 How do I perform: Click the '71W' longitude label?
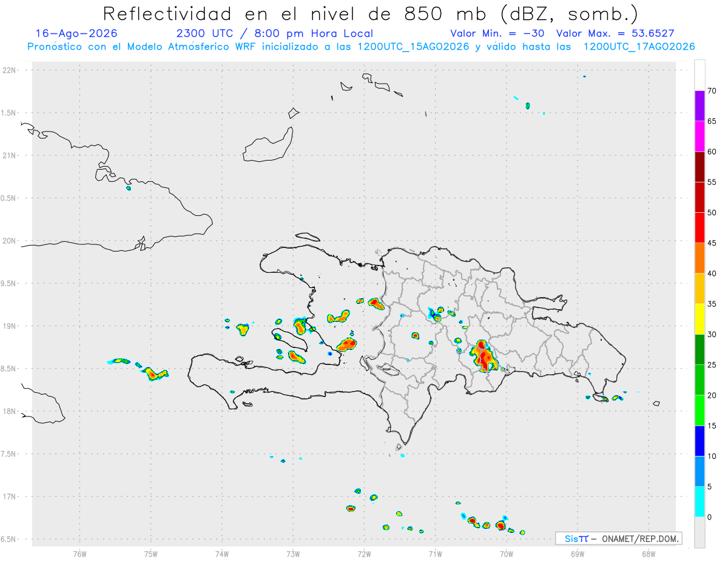pos(435,554)
